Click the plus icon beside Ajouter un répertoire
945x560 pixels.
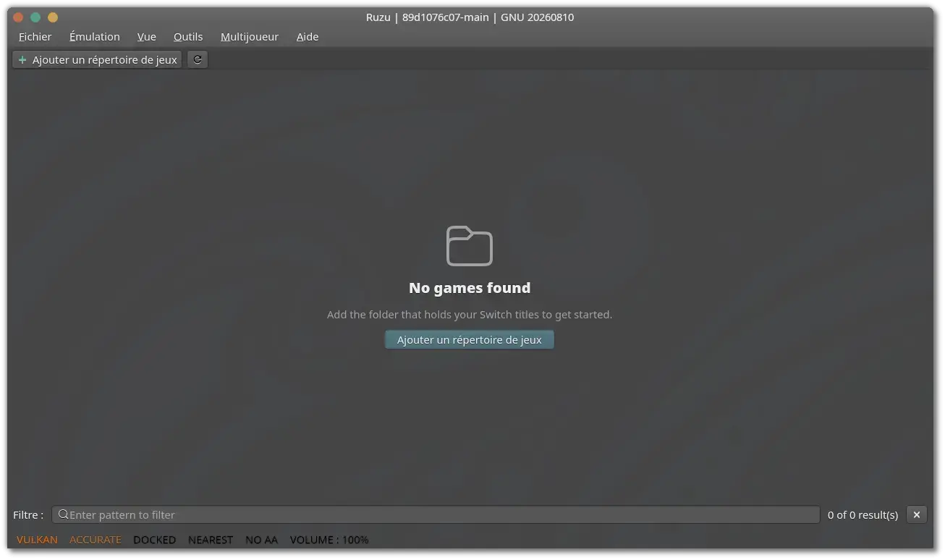[22, 60]
